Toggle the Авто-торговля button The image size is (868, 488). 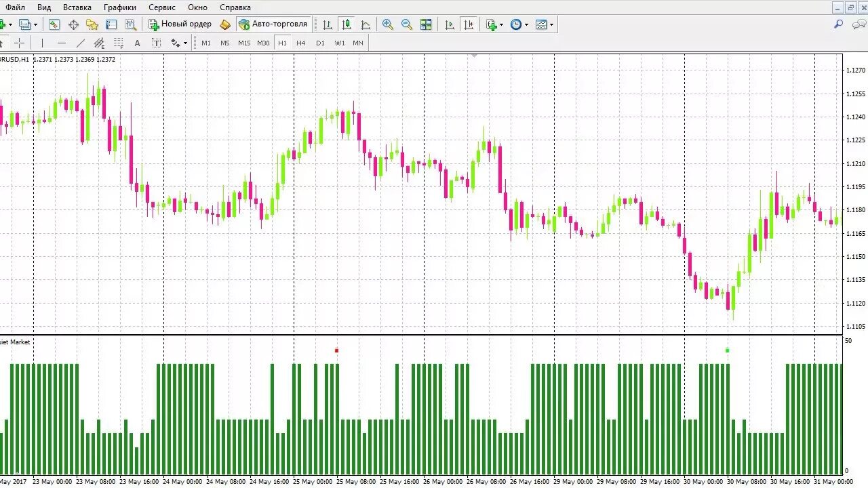[x=274, y=24]
